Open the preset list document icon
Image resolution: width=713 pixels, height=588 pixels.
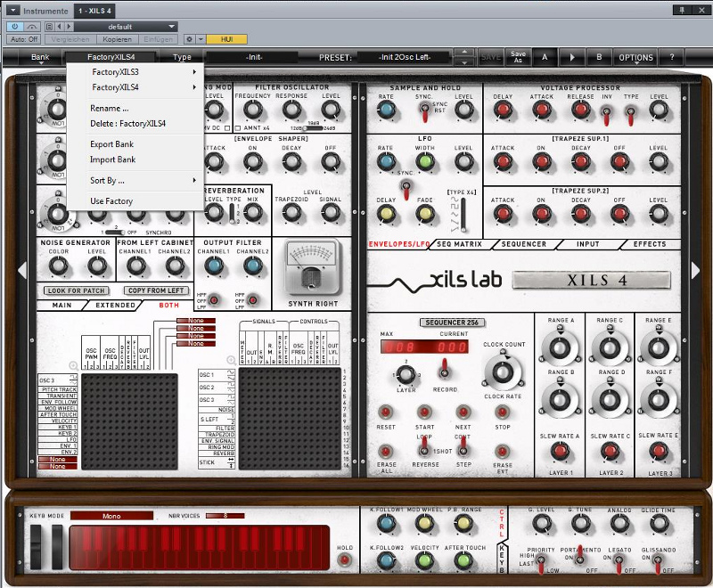click(50, 27)
